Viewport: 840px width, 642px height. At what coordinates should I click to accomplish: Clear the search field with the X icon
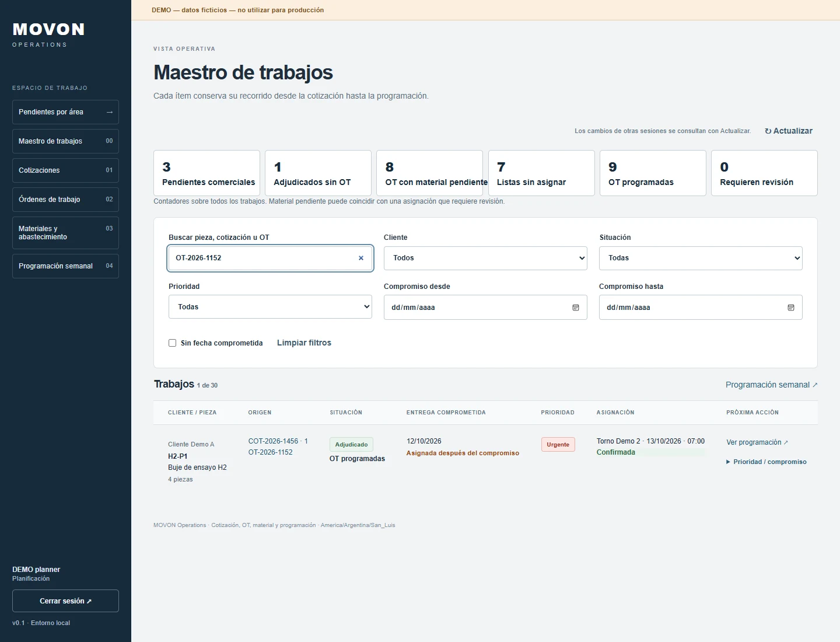(x=361, y=258)
